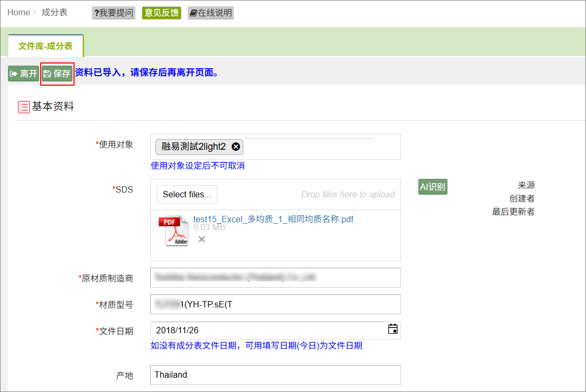The image size is (586, 392).
Task: Select the 文件库-成分表 tab
Action: (x=45, y=46)
